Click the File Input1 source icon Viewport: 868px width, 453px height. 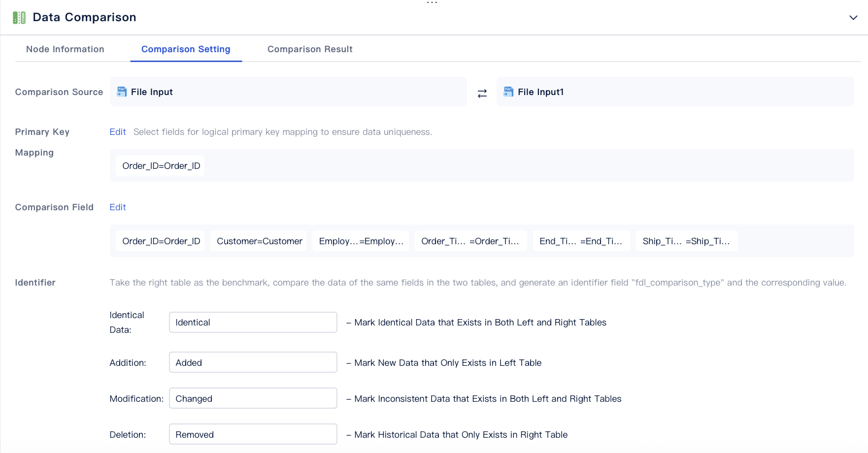click(x=508, y=92)
